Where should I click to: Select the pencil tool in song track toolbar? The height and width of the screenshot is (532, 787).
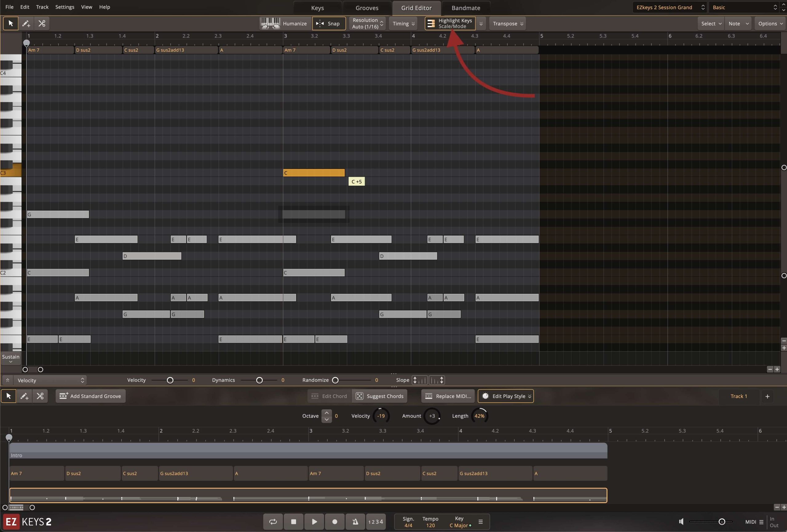(x=24, y=396)
